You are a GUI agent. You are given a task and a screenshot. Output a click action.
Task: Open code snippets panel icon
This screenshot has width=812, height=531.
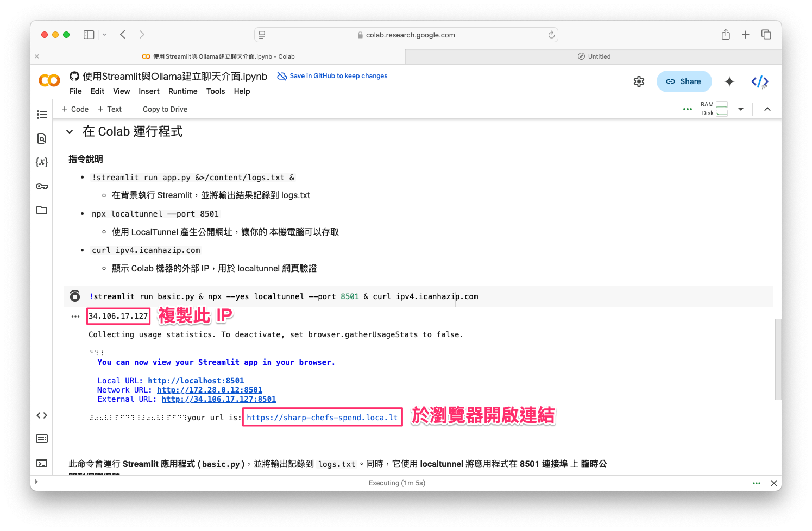pos(42,415)
